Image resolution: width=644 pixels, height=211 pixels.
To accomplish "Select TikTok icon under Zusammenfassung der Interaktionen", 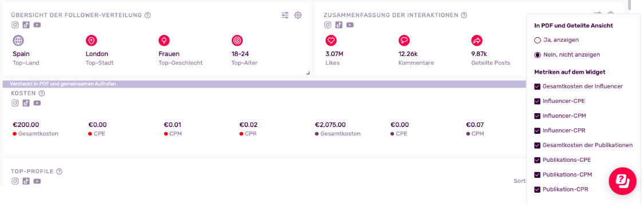I will point(339,25).
